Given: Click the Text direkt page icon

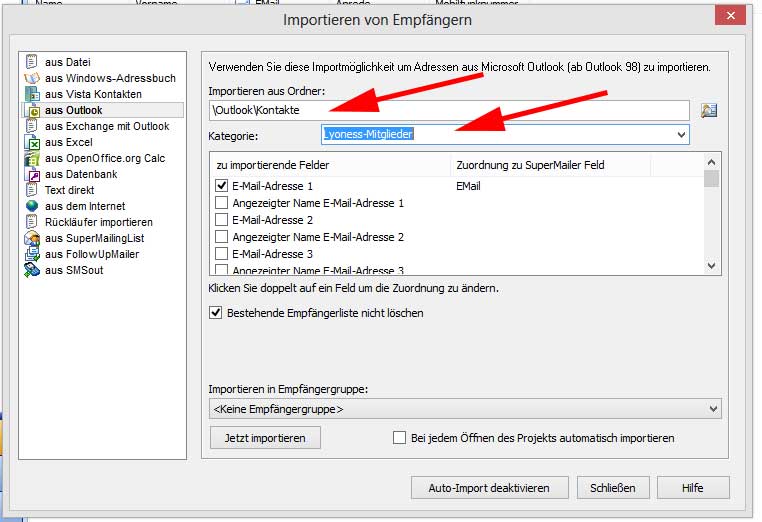Looking at the screenshot, I should [x=32, y=190].
